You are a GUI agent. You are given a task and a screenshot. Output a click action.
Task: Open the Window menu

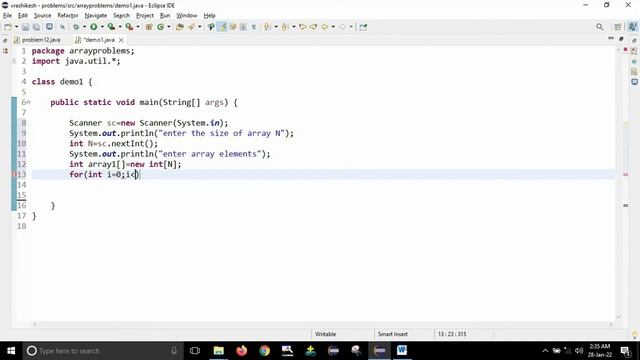(187, 16)
